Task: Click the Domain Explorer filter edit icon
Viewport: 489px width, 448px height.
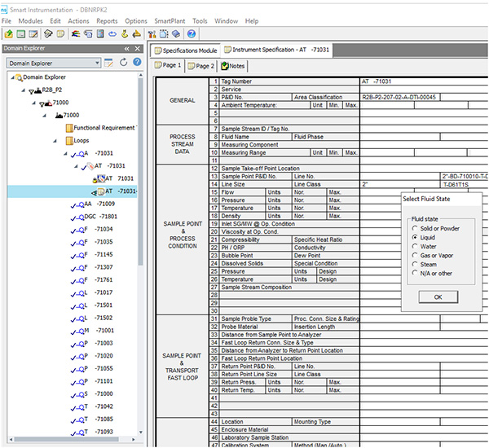Action: [x=108, y=63]
